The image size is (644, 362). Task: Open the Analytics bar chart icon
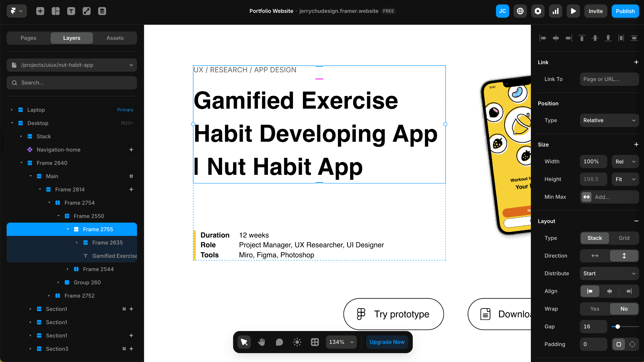pos(555,11)
